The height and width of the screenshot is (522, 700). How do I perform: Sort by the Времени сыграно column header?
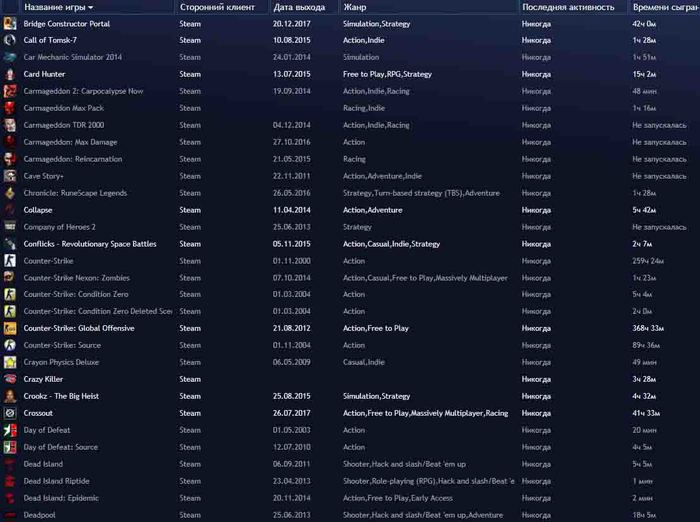665,7
